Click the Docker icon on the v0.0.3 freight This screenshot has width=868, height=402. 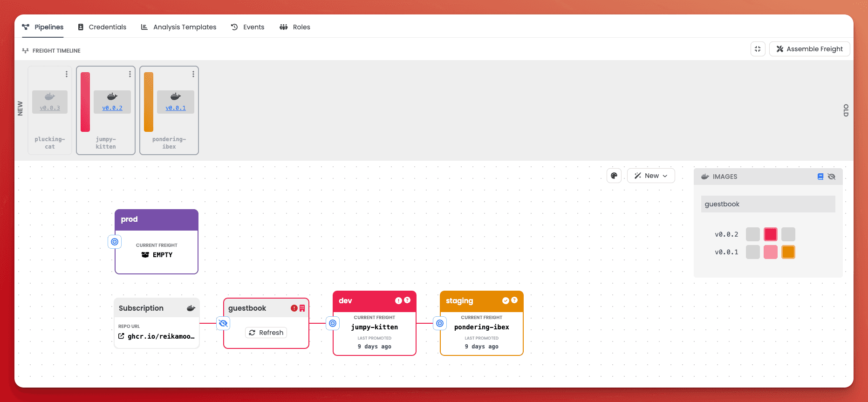[50, 97]
